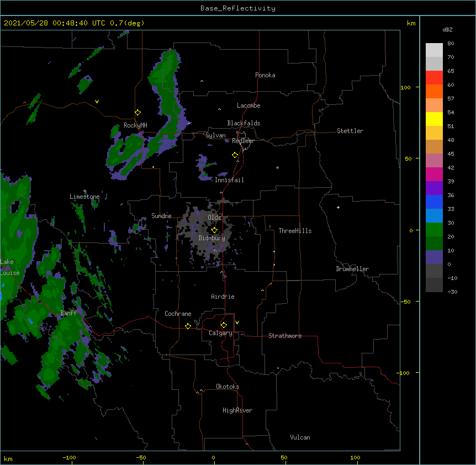Click the Sundre label
The image size is (476, 465).
point(161,216)
